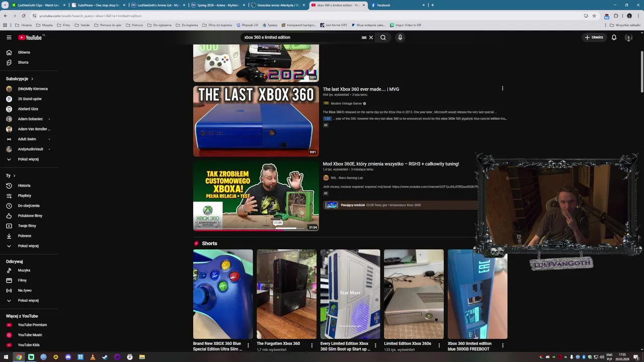The width and height of the screenshot is (644, 362).
Task: Switch to the SubsPlease browser tab
Action: tap(97, 5)
